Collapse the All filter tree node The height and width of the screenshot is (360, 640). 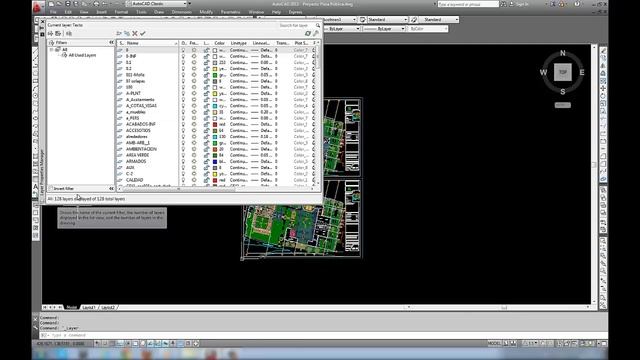(x=52, y=50)
